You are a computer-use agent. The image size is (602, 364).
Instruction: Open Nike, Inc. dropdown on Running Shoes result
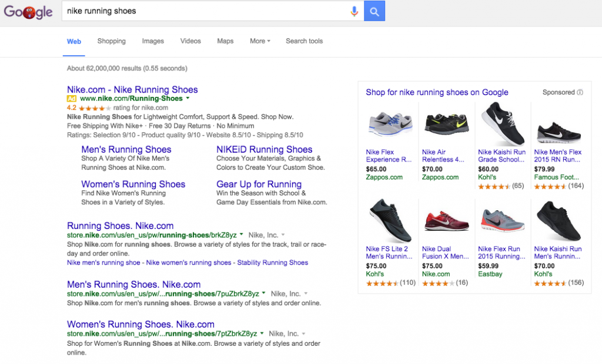coord(283,235)
